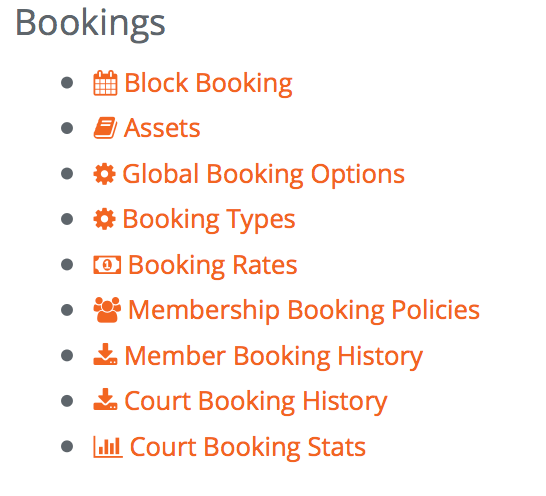The width and height of the screenshot is (546, 496).
Task: Click the Bookings section heading
Action: click(x=90, y=24)
